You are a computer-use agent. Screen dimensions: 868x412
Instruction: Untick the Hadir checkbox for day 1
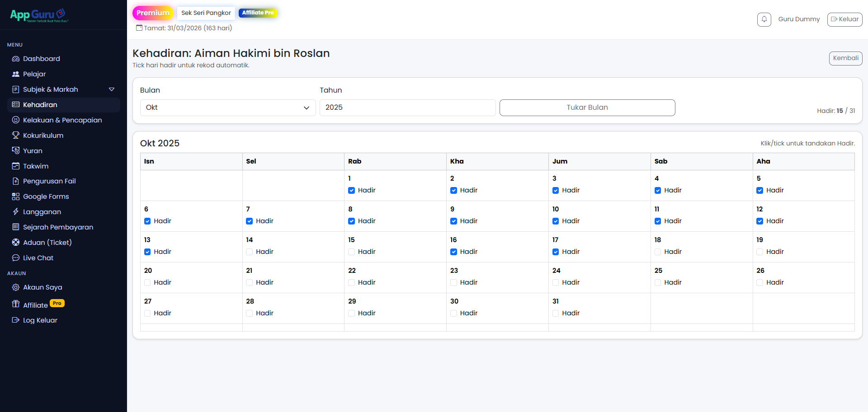[351, 190]
